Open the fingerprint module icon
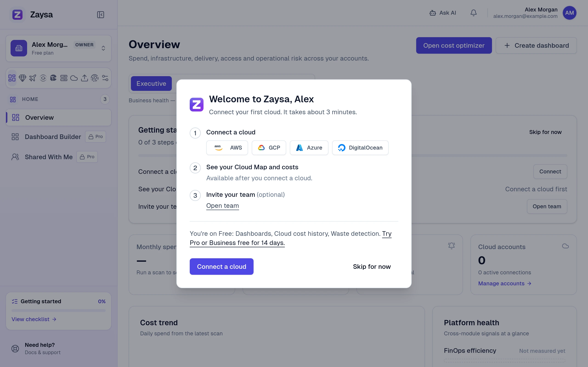This screenshot has height=367, width=588. (x=95, y=78)
